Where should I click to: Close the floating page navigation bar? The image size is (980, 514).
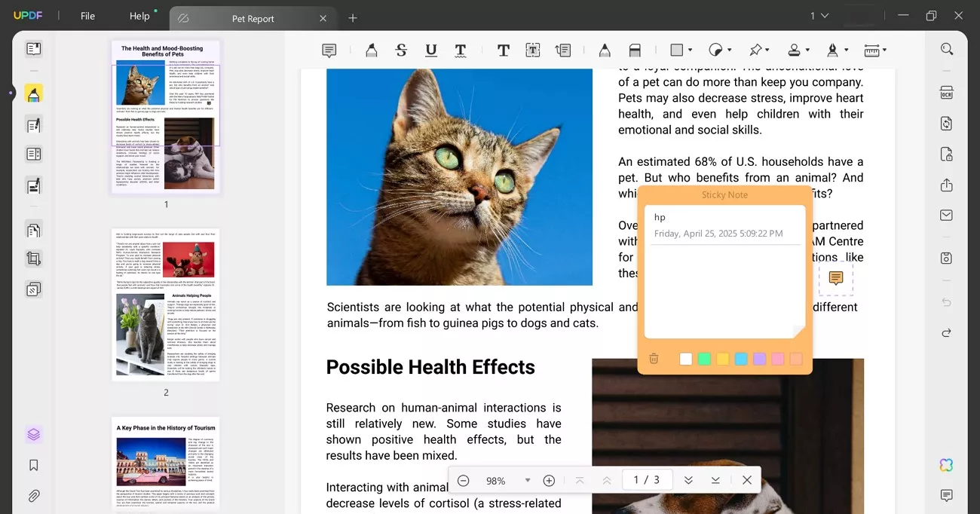(x=746, y=480)
